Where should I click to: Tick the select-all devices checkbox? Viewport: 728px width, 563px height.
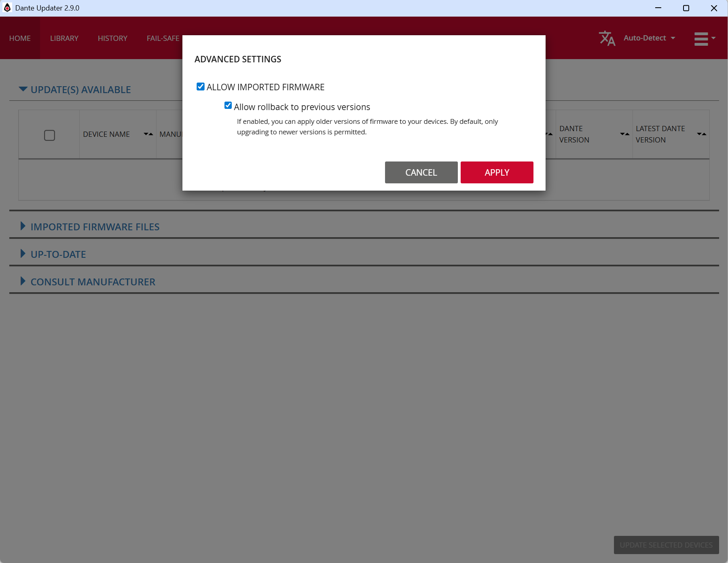tap(49, 135)
